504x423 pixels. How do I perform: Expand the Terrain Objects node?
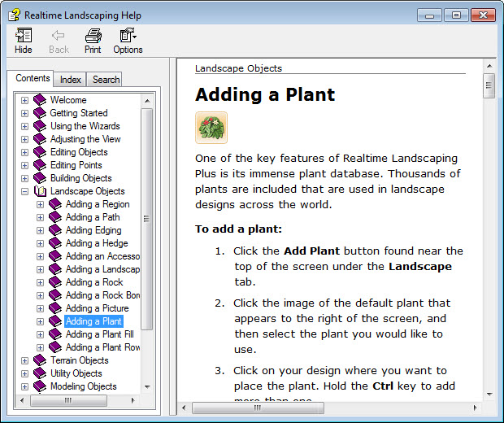click(x=24, y=360)
